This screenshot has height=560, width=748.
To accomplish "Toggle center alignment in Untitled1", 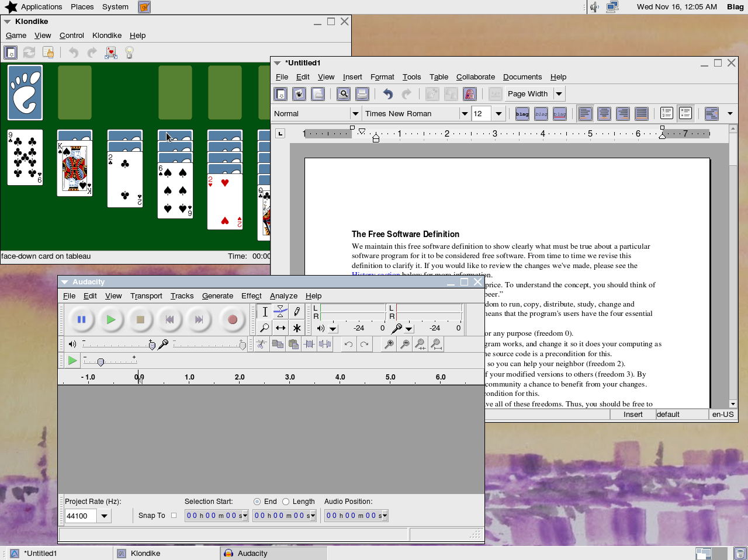I will [x=604, y=114].
